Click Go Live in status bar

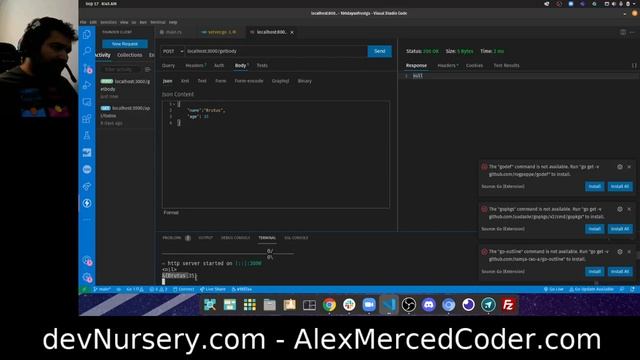553,289
